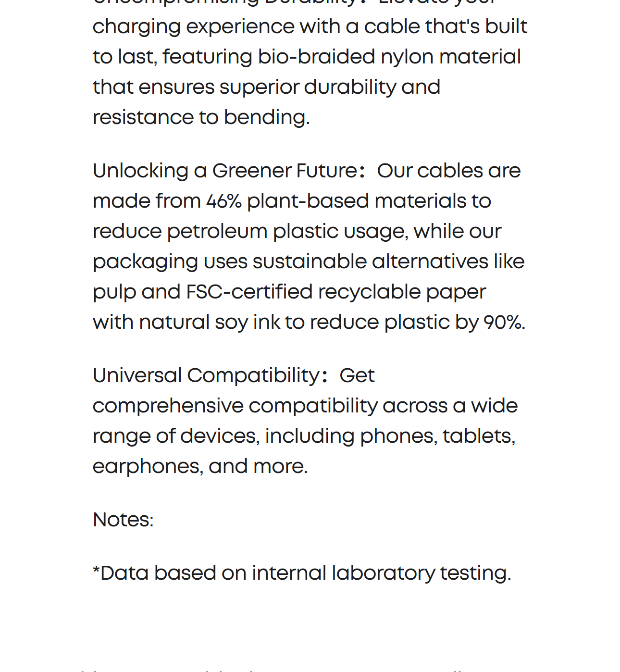This screenshot has width=620, height=672.
Task: Click the words "recyclable paper"
Action: tap(402, 292)
